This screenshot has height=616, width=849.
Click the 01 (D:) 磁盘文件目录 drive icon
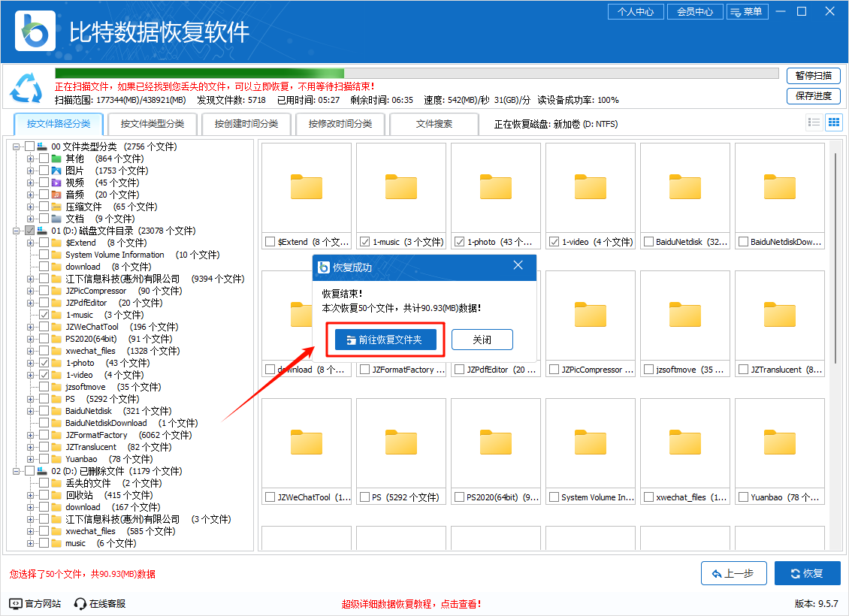point(41,231)
